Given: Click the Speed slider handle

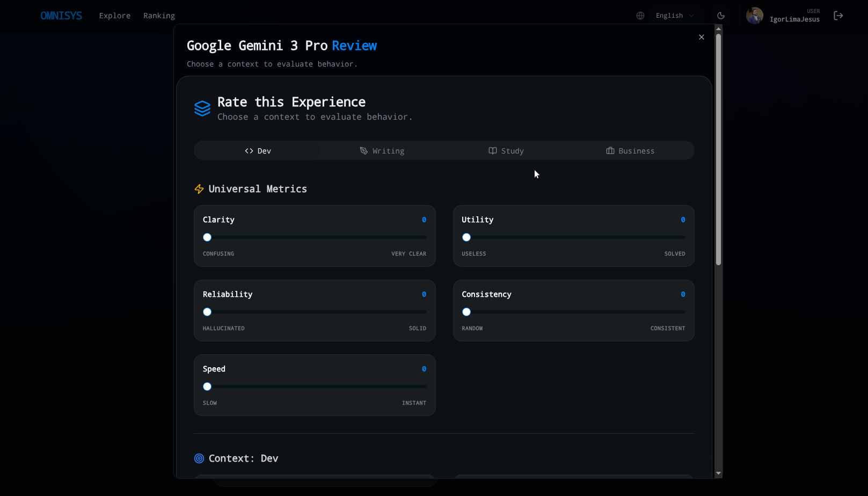Looking at the screenshot, I should pos(207,386).
